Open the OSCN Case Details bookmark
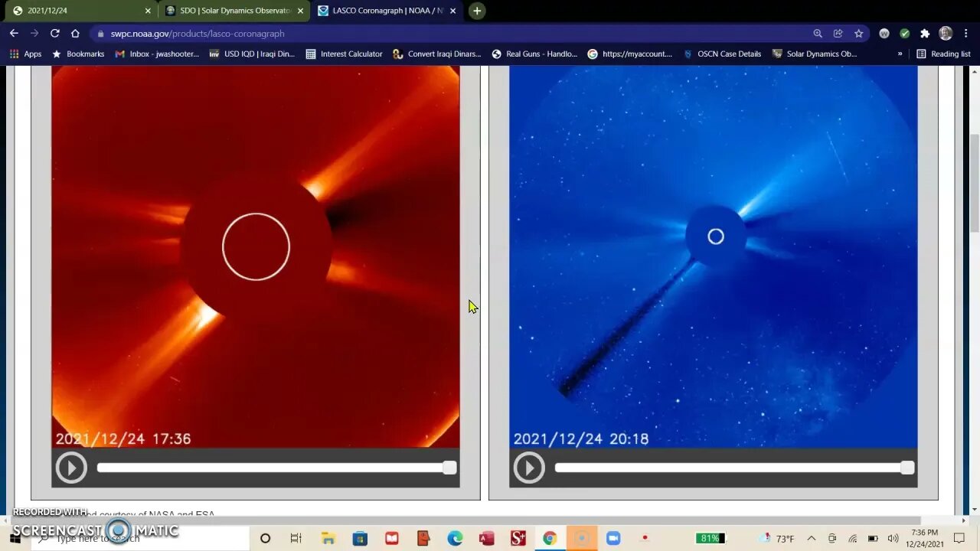 (722, 54)
